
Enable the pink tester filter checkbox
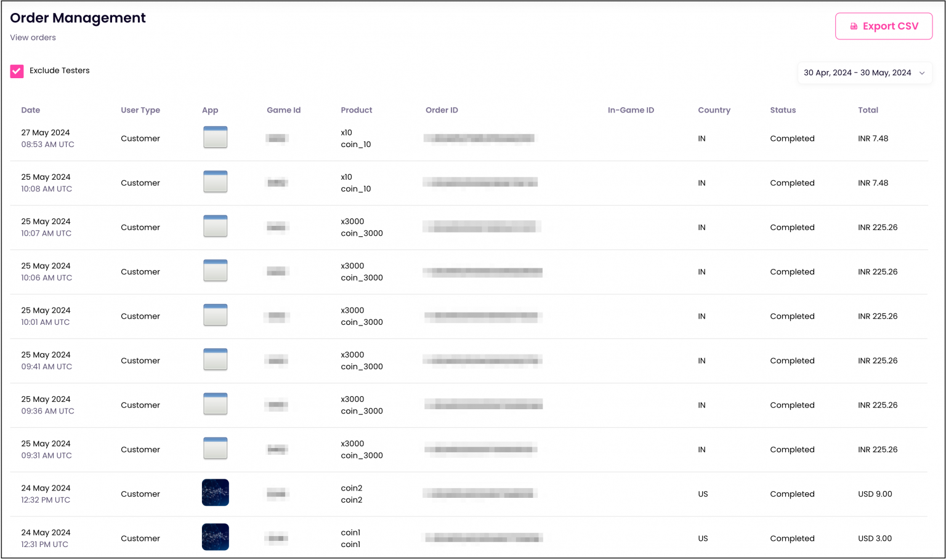click(x=17, y=71)
